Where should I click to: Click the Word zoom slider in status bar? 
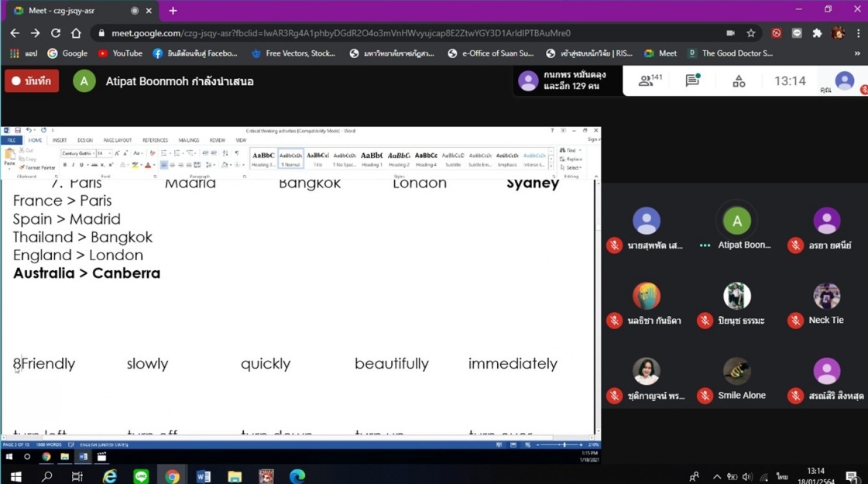[x=561, y=445]
